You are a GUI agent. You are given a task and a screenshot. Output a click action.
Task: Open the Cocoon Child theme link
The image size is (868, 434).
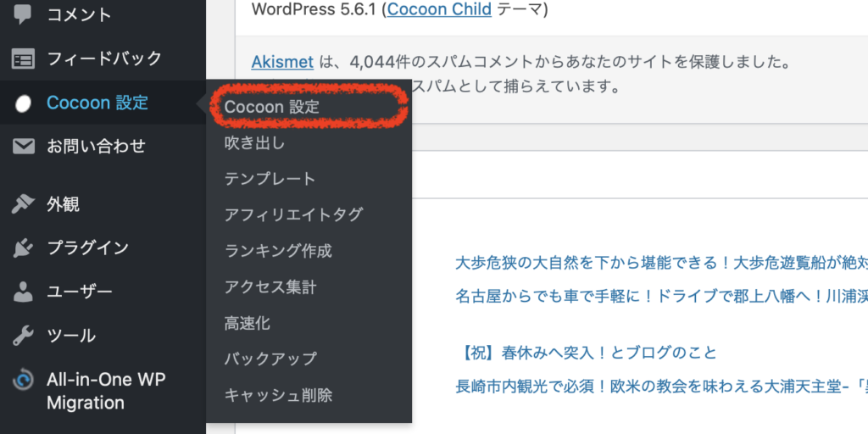[x=440, y=10]
